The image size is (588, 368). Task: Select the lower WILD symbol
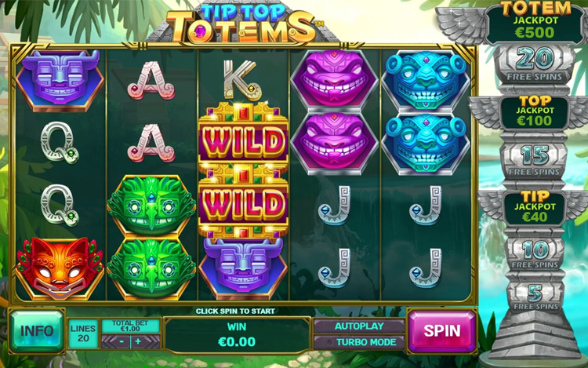pos(243,202)
